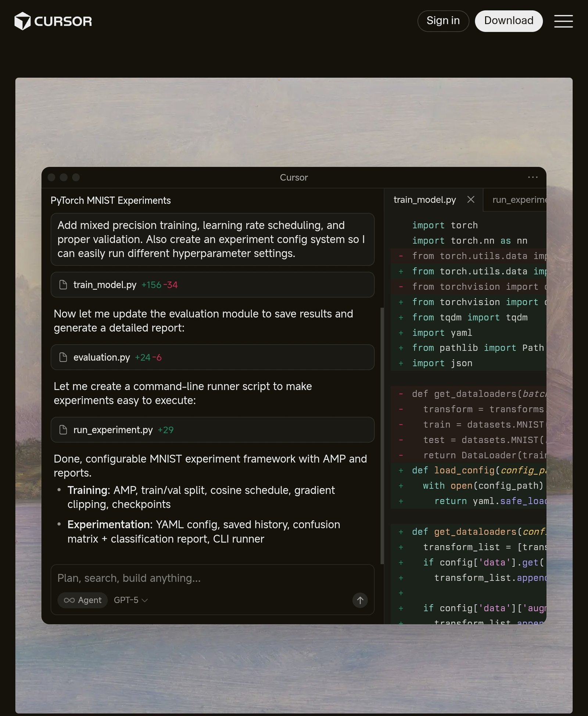The width and height of the screenshot is (588, 716).
Task: Toggle Agent mode in the chat composer
Action: [82, 600]
